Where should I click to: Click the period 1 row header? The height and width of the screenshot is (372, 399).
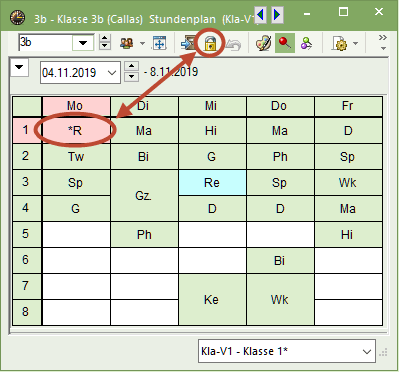[27, 130]
